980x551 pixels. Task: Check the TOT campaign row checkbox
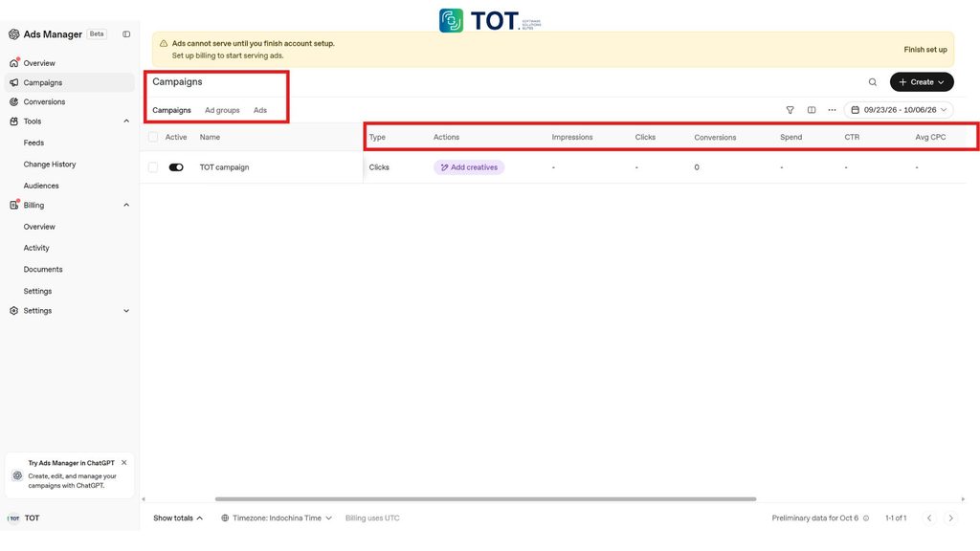[x=153, y=167]
